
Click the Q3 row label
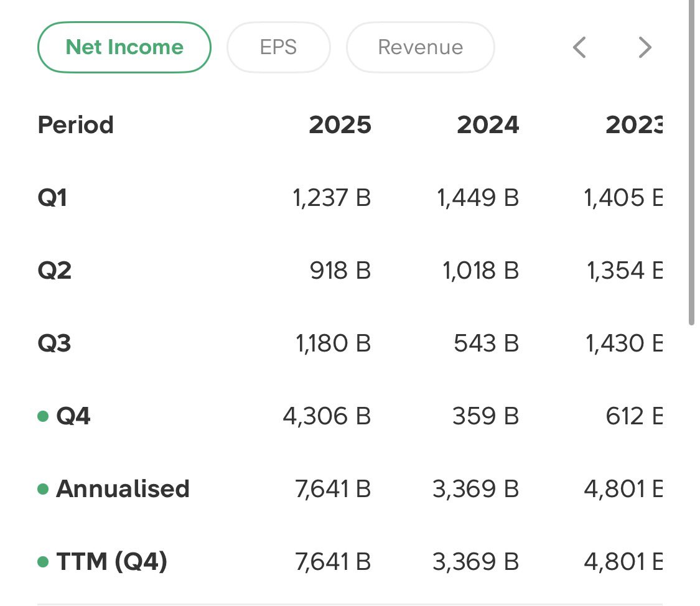click(54, 343)
